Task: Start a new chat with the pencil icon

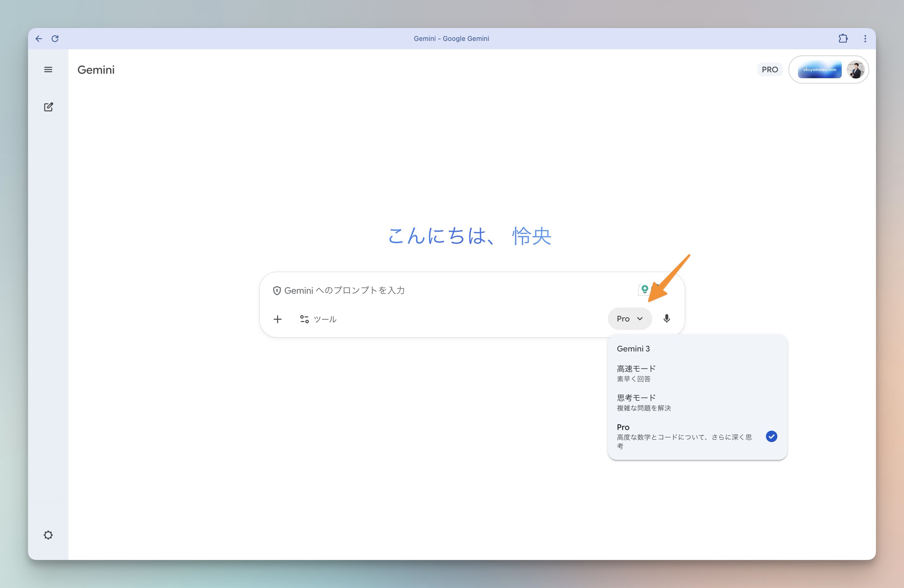Action: point(49,107)
